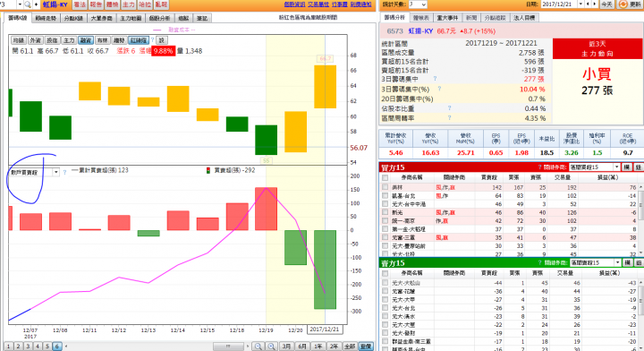Open the 到價通知 link
Screen dimensions: 644x351
pyautogui.click(x=360, y=4)
